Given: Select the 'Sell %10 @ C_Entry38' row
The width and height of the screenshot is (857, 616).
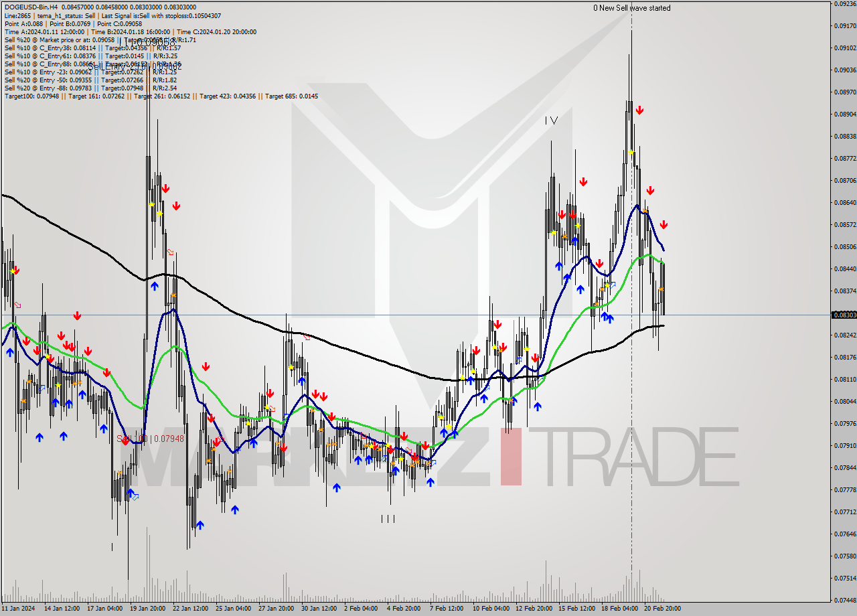Looking at the screenshot, I should pyautogui.click(x=92, y=48).
